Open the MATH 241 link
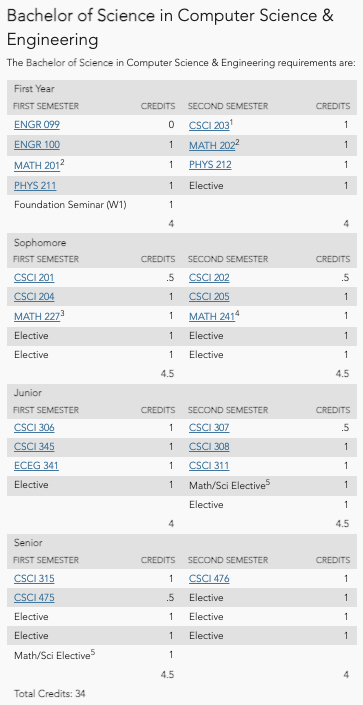The width and height of the screenshot is (363, 705). (x=212, y=317)
